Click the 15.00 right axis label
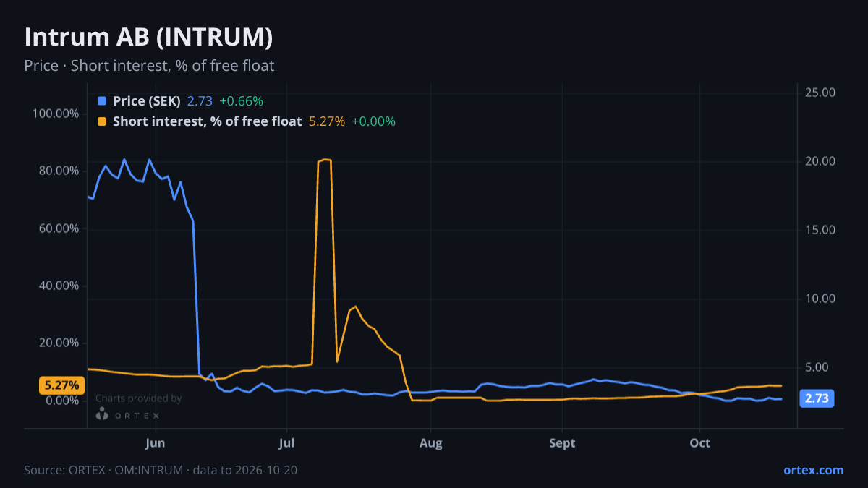Viewport: 868px width, 488px height. point(820,230)
